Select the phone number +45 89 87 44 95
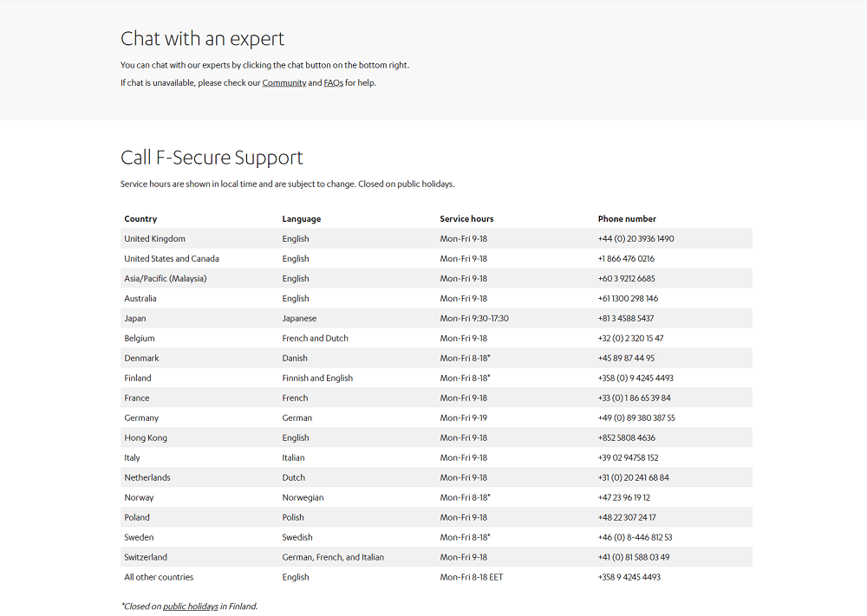Viewport: 867px width, 616px height. click(x=626, y=358)
